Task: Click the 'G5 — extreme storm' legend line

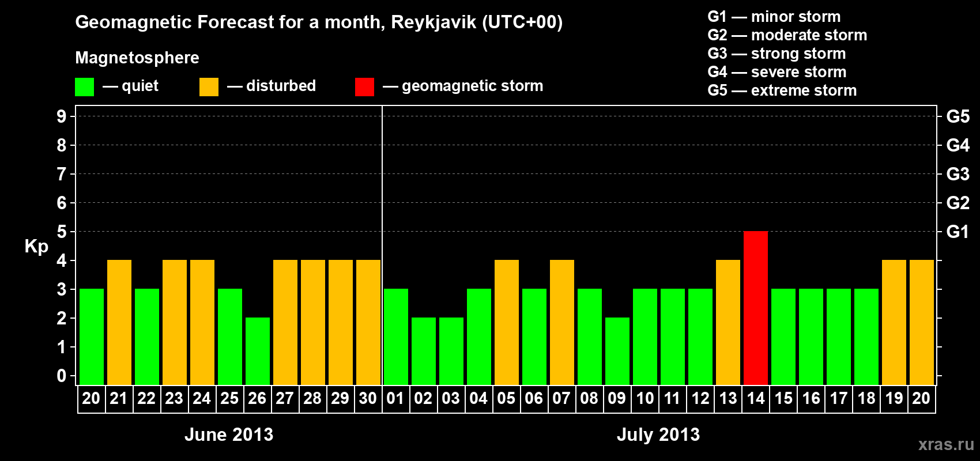Action: (782, 90)
